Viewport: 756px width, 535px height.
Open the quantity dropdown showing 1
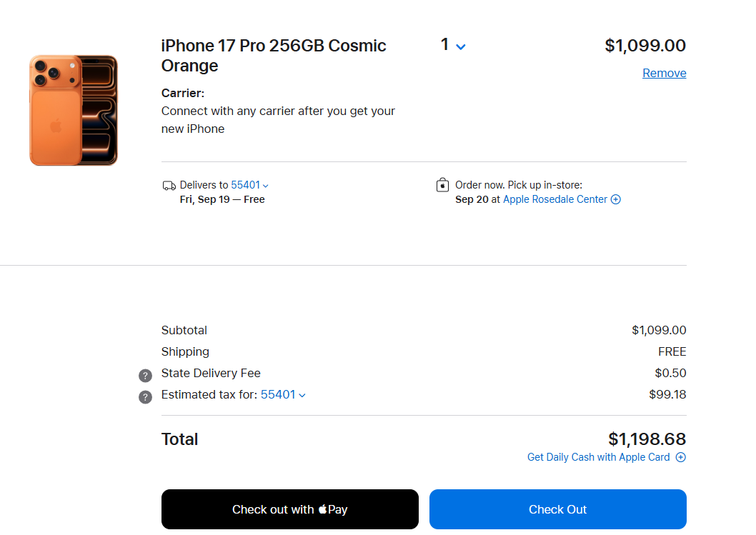click(x=446, y=45)
